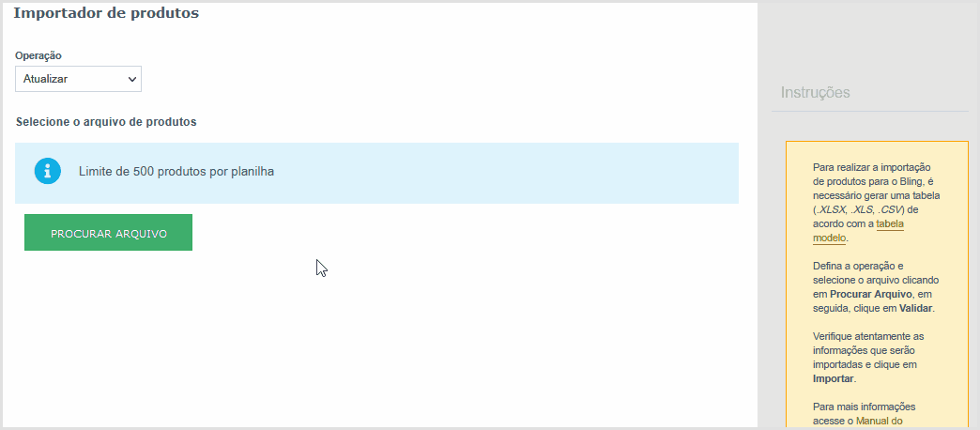Click the blue info circle icon

[48, 171]
